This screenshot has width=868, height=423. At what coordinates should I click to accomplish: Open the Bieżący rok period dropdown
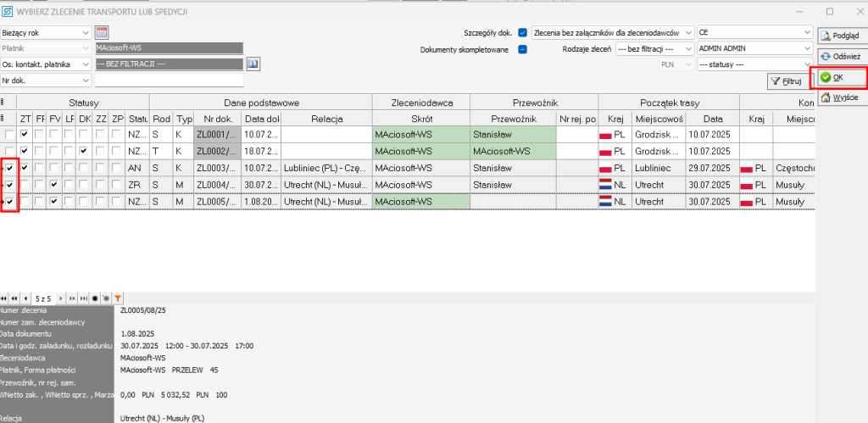coord(46,33)
